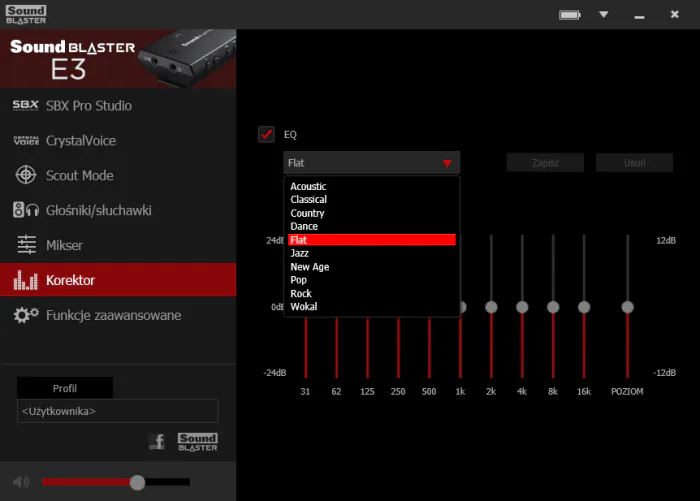The image size is (700, 501).
Task: Open the Facebook icon link
Action: (x=157, y=442)
